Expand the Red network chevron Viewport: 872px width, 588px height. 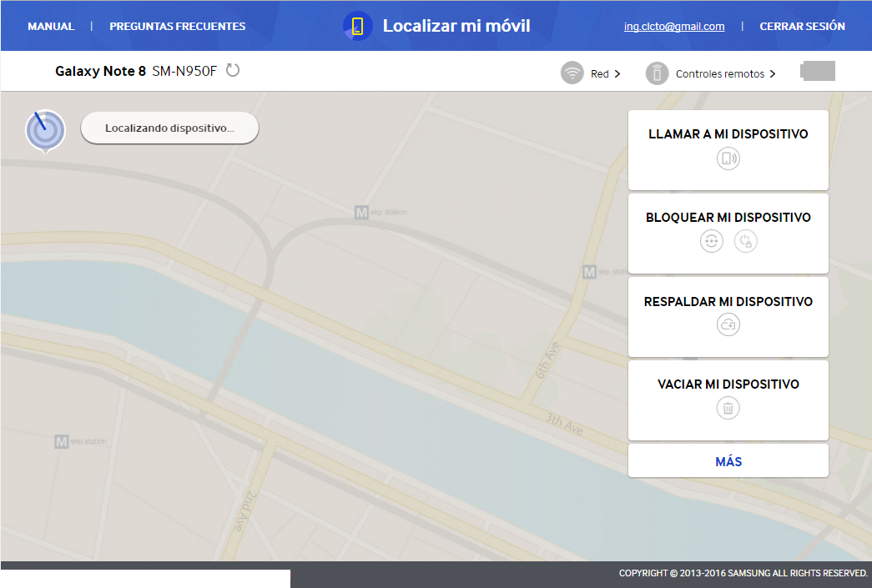coord(617,74)
